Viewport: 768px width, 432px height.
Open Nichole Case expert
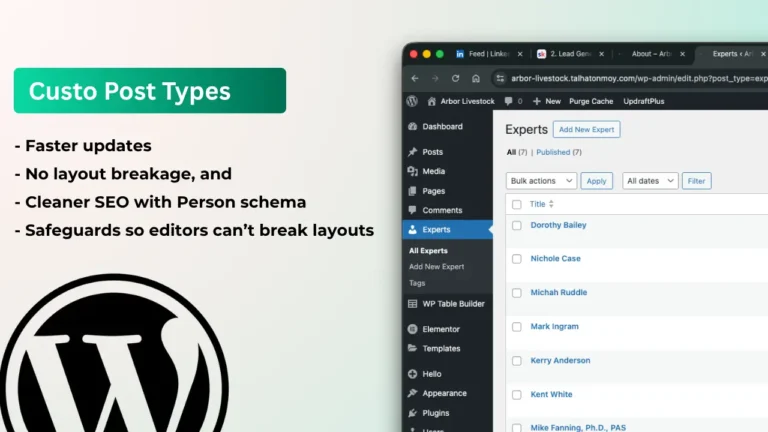pos(555,258)
